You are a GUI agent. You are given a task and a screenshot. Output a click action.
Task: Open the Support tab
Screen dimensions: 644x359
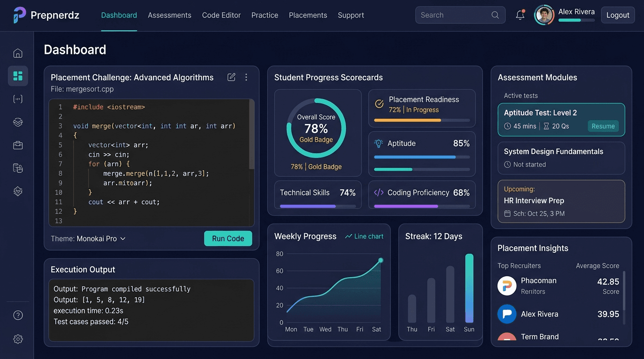tap(351, 15)
